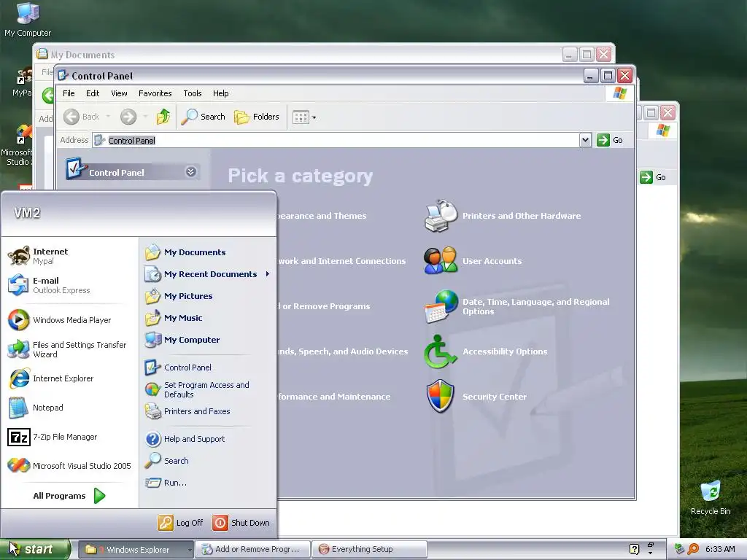Open Help menu in Control Panel
This screenshot has height=560, width=747.
coord(220,93)
